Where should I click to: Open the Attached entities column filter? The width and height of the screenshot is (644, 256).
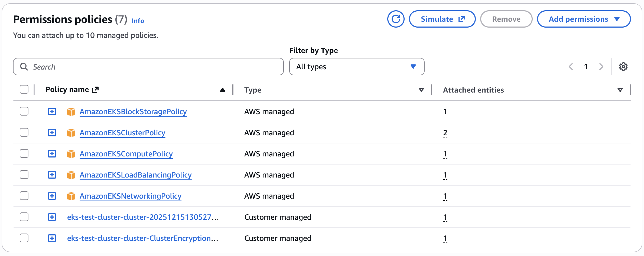click(x=620, y=90)
